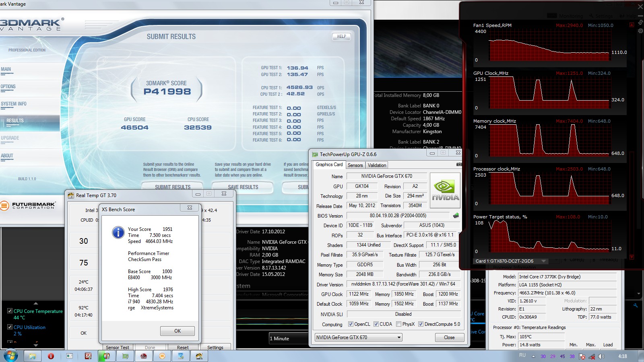This screenshot has height=362, width=644.
Task: Click the SUBMIT RESULTS button
Action: pyautogui.click(x=173, y=187)
